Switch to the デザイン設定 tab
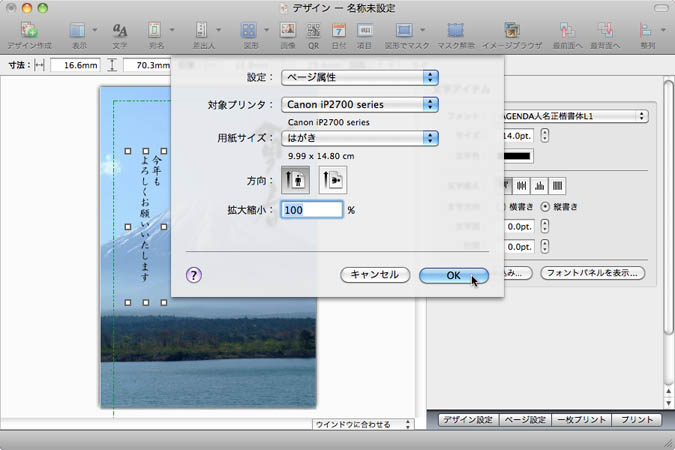675x450 pixels. click(x=467, y=421)
